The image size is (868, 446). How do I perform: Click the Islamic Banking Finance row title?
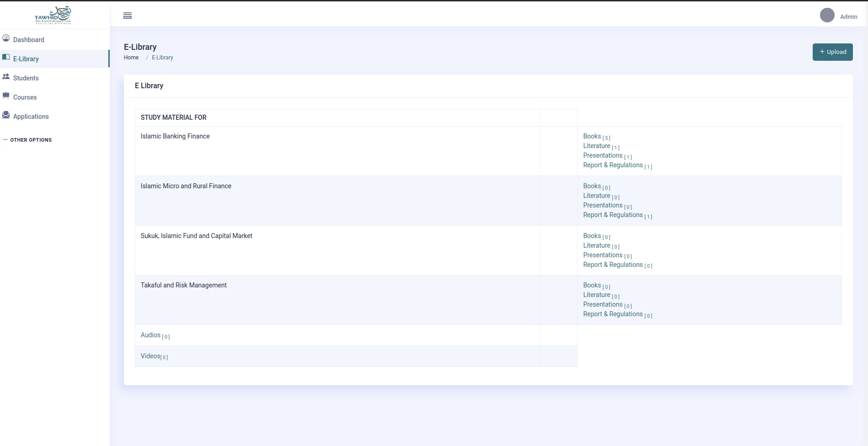(175, 136)
